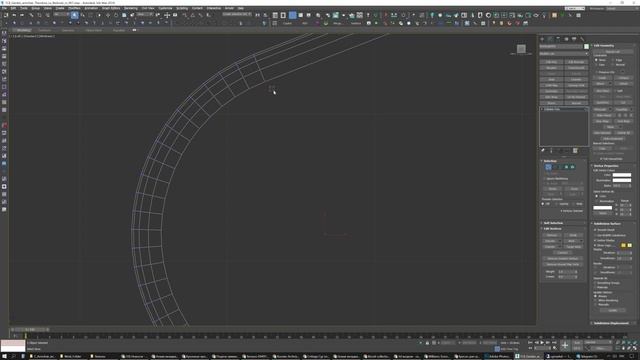Click the Redo arrow in main toolbar
This screenshot has width=640, height=360.
point(22,15)
